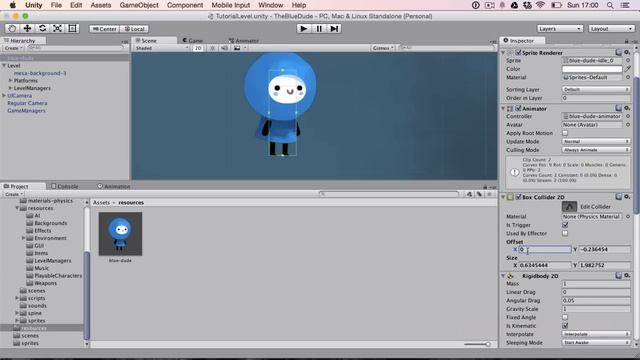
Task: Open Sorting Layer dropdown
Action: point(596,89)
